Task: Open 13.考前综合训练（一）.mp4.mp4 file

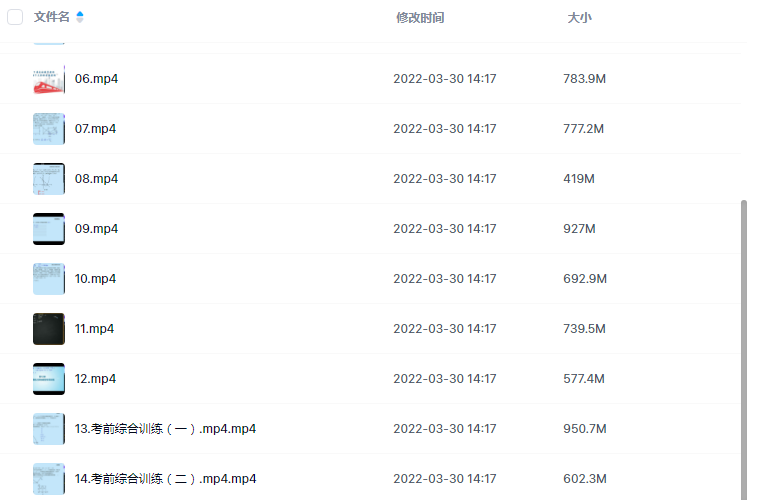Action: [x=165, y=429]
